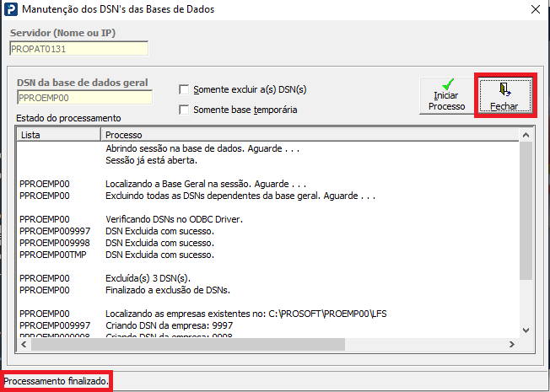This screenshot has height=392, width=550.
Task: Click the vertical scrollbar up arrow
Action: (x=526, y=135)
